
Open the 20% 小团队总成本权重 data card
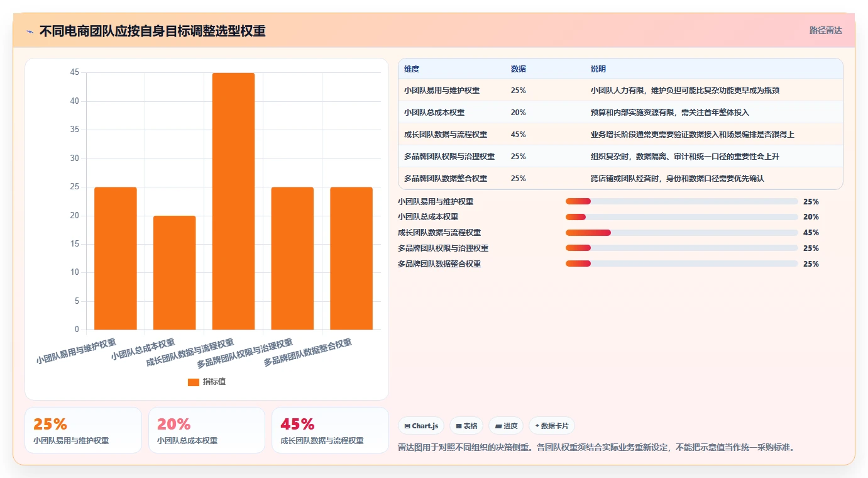pyautogui.click(x=207, y=430)
